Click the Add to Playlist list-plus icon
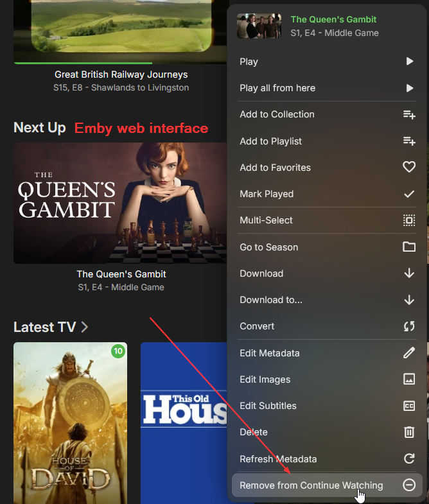 (x=409, y=141)
